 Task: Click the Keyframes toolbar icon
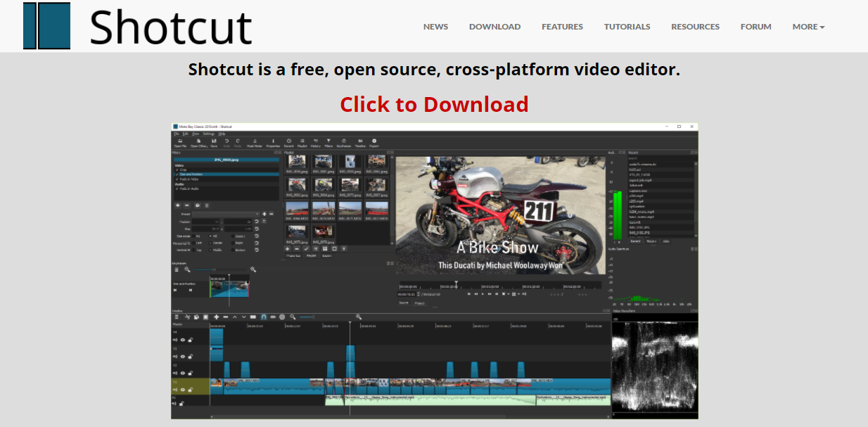(344, 143)
